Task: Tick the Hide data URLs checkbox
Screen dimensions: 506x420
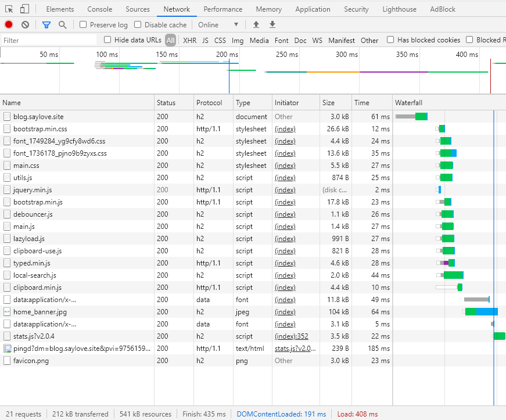Action: tap(107, 40)
